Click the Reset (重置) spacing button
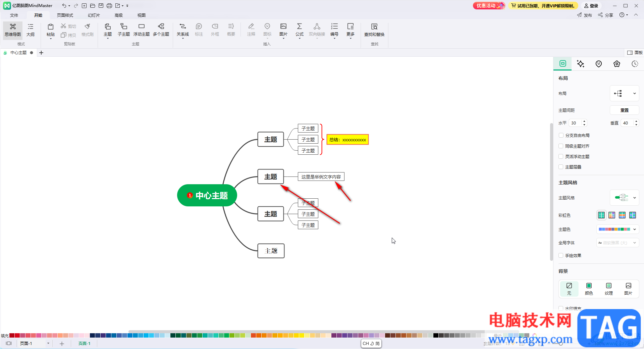Screen dimensions: 644x349 [624, 110]
